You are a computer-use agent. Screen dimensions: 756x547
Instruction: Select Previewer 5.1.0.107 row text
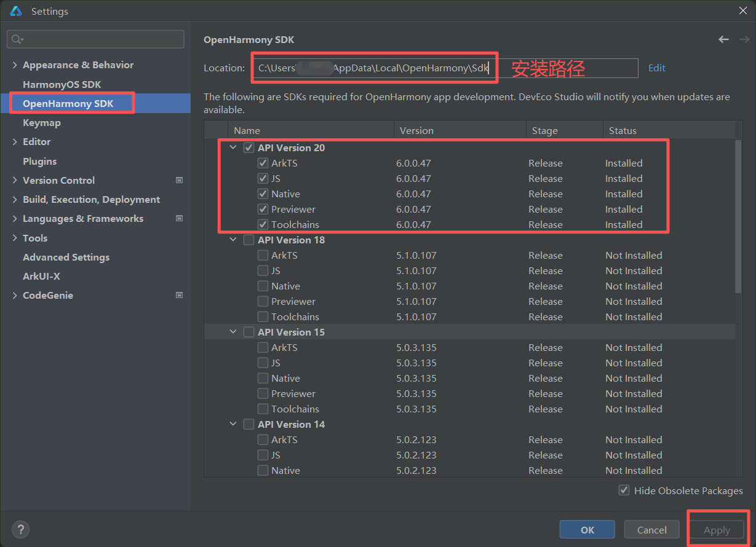pyautogui.click(x=293, y=301)
